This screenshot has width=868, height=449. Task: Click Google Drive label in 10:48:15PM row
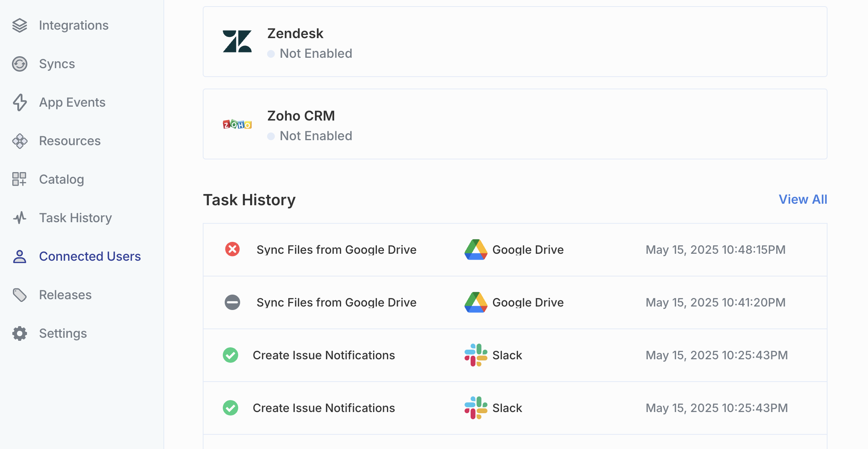(x=528, y=250)
